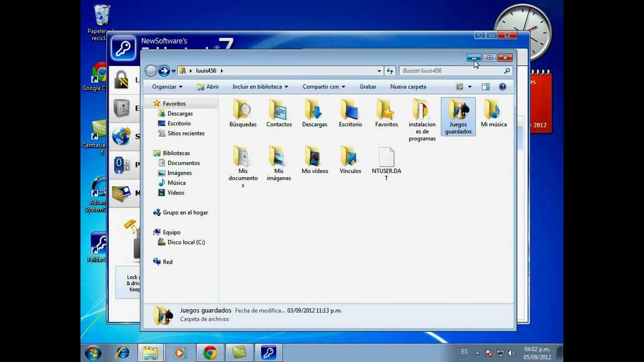Click the taskbar clock showing 04:02 p.m.
Viewport: 644px width, 362px height.
[537, 353]
